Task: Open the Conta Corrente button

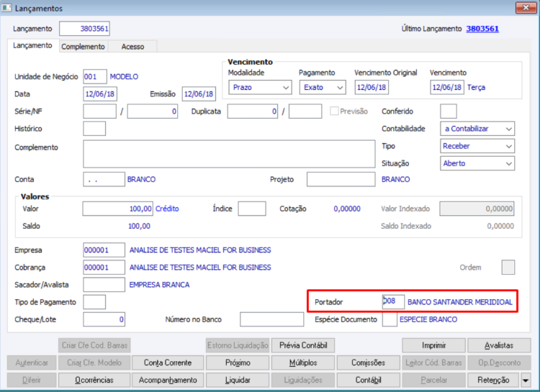Action: pos(168,363)
